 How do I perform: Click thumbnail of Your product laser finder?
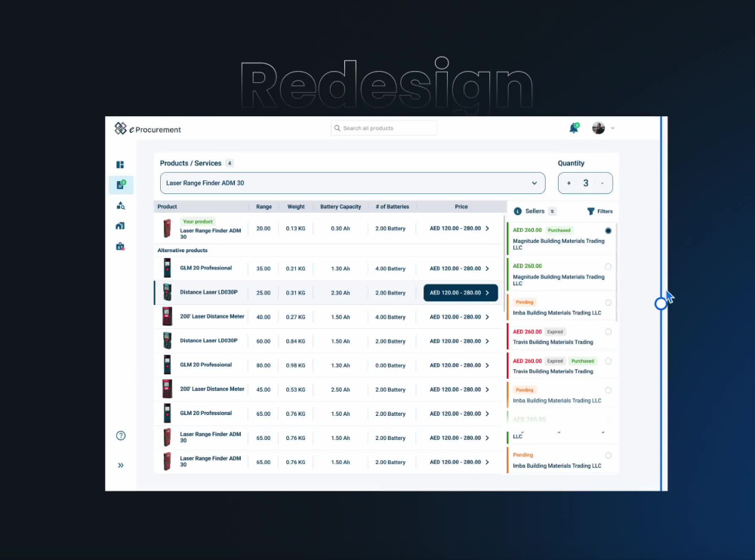click(167, 228)
